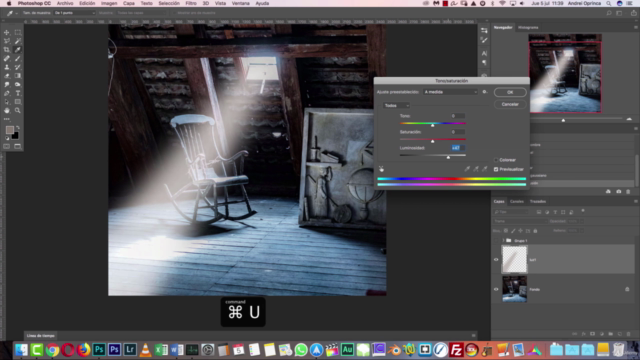
Task: Open the Filtro menu
Action: pyautogui.click(x=191, y=3)
